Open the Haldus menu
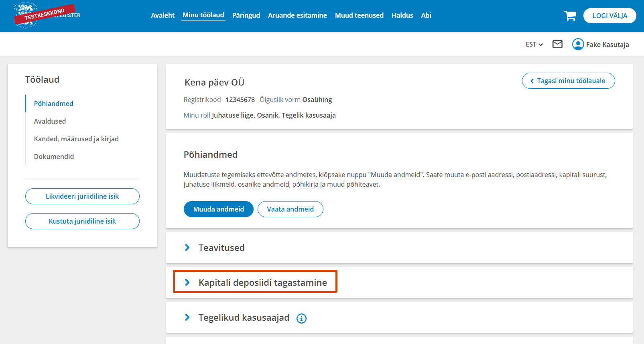 [402, 15]
